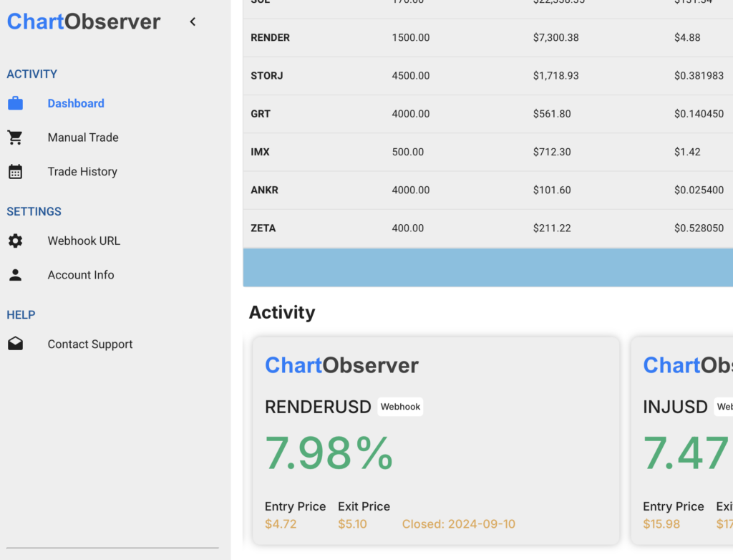Image resolution: width=733 pixels, height=560 pixels.
Task: Select the ANKR row symbol
Action: (265, 190)
